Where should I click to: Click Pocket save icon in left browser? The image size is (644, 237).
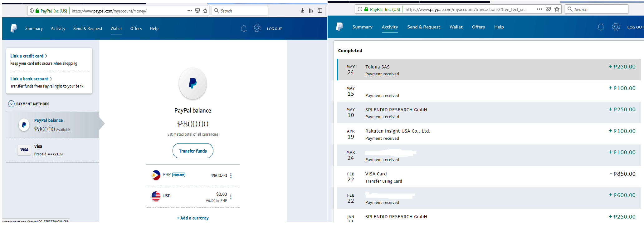click(198, 11)
